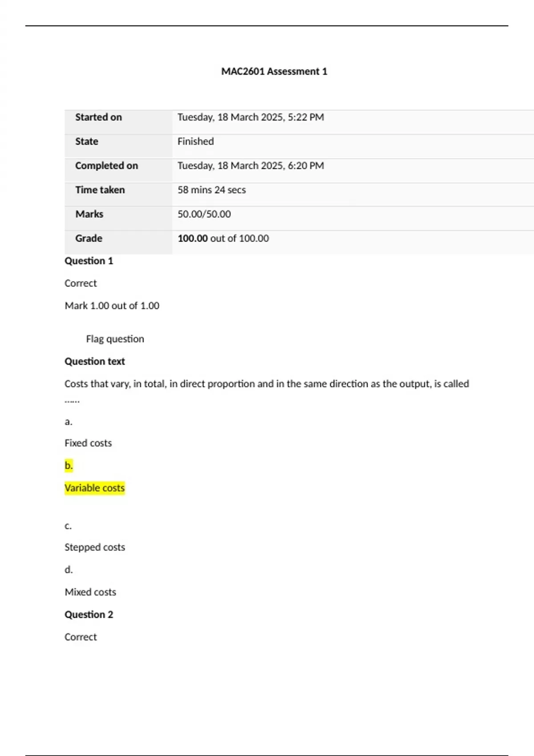Choose the highlighted Variable costs answer
Image resolution: width=534 pixels, height=756 pixels.
(x=94, y=488)
